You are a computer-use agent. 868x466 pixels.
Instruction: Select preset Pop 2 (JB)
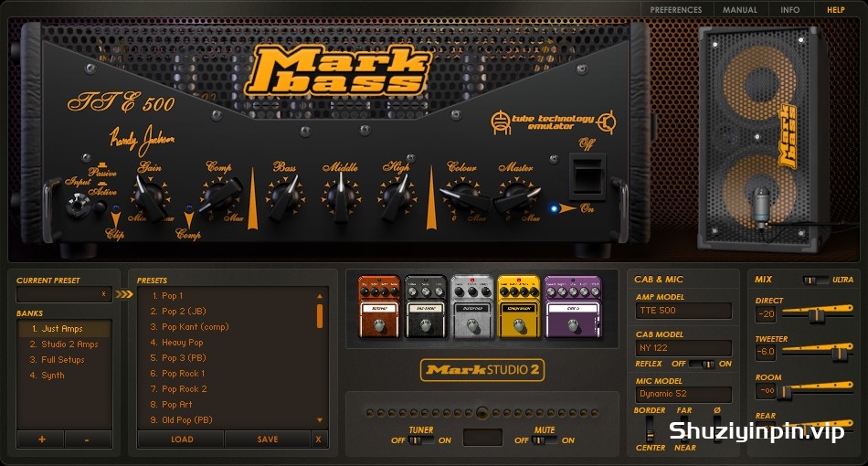(227, 312)
